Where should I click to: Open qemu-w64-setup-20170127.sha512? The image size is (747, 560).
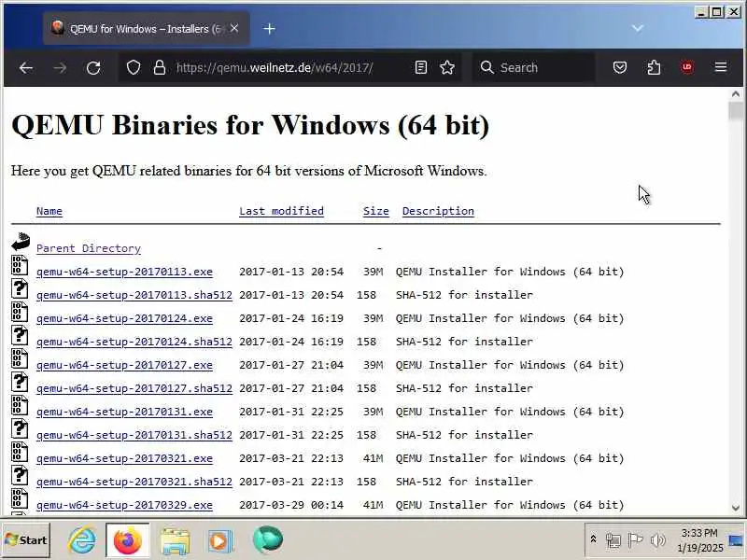pos(134,388)
